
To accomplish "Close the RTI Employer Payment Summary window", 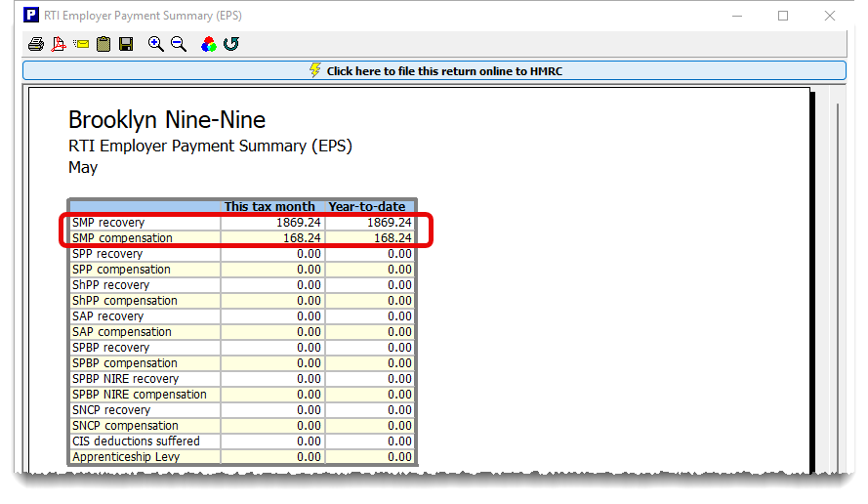I will [x=829, y=16].
